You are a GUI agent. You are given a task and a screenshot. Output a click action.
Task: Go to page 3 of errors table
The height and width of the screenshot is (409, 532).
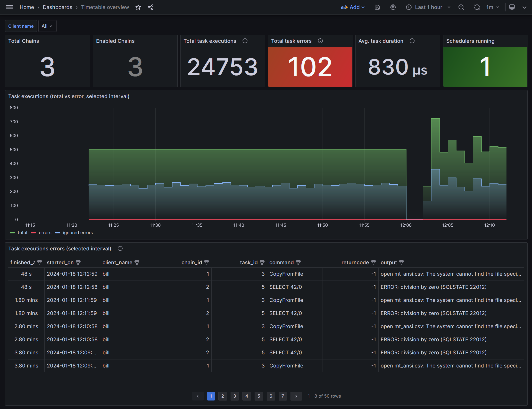click(234, 396)
